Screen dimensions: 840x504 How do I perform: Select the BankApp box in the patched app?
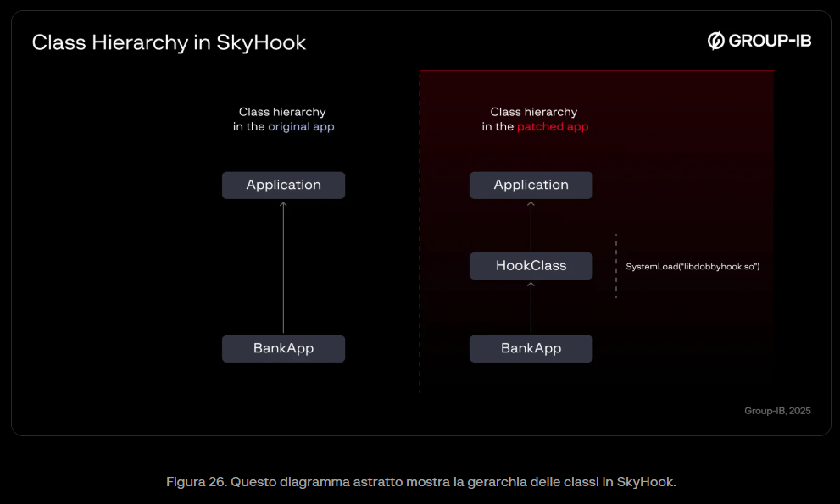[x=531, y=348]
